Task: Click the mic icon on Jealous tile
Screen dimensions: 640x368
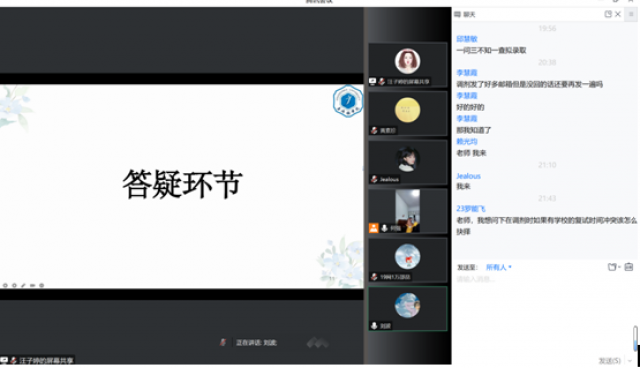Action: click(x=374, y=179)
